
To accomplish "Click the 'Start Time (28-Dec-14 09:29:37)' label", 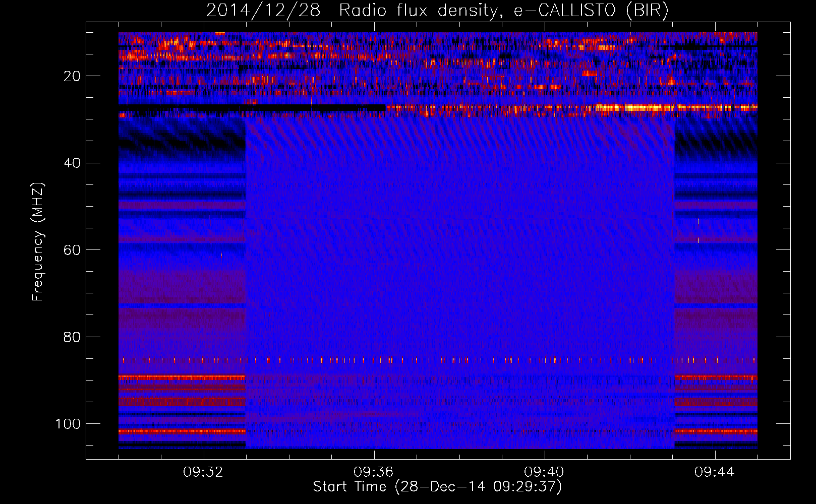I will tap(437, 487).
